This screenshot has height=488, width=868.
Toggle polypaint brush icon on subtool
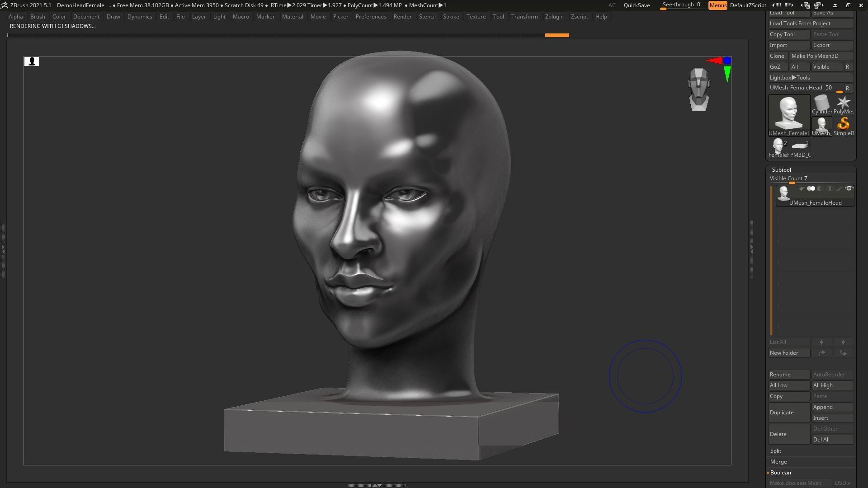point(839,189)
